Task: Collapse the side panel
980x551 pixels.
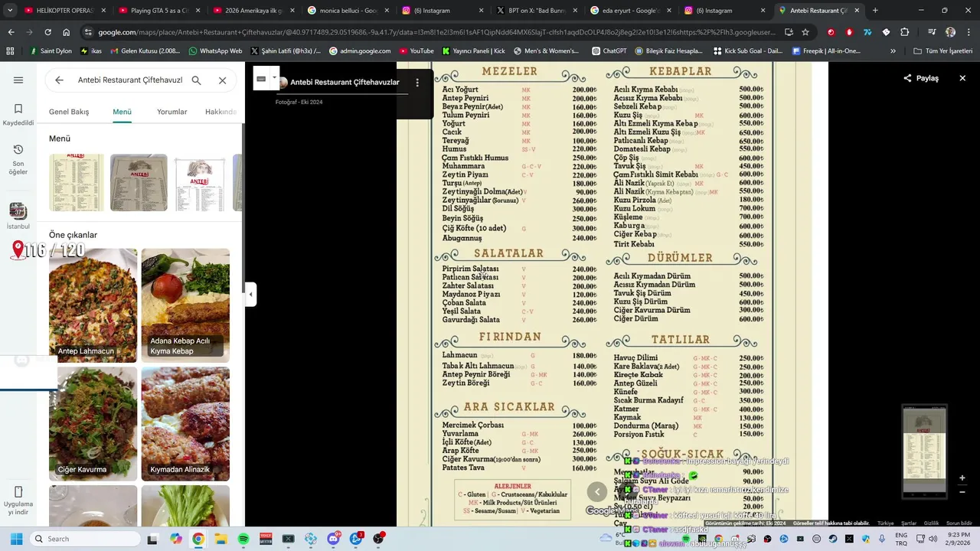Action: [250, 295]
